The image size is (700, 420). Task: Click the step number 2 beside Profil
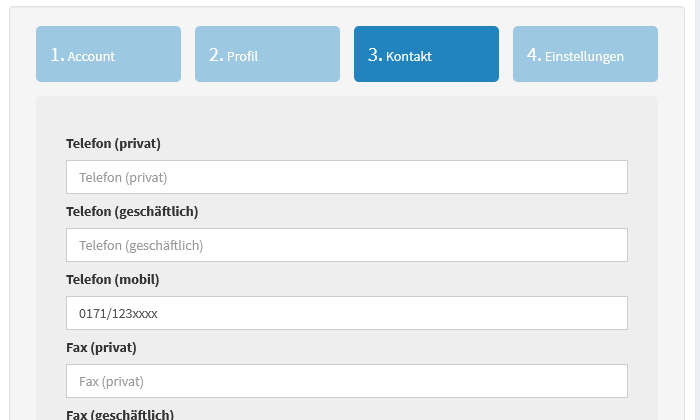coord(216,55)
